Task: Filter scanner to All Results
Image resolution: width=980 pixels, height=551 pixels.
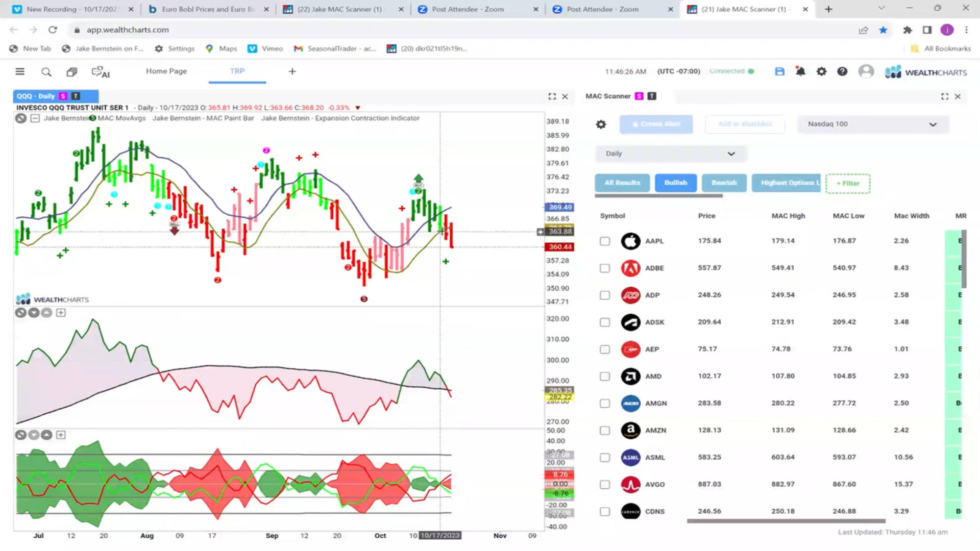Action: click(622, 183)
